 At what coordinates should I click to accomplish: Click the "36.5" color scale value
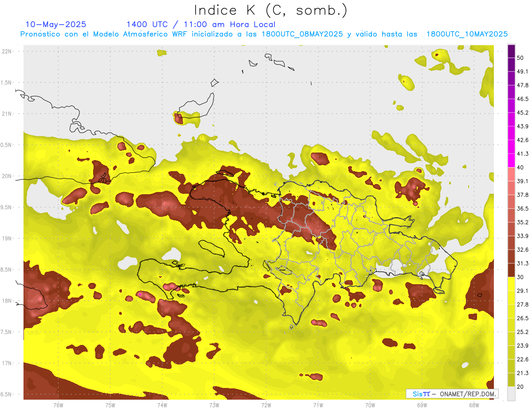(x=523, y=208)
